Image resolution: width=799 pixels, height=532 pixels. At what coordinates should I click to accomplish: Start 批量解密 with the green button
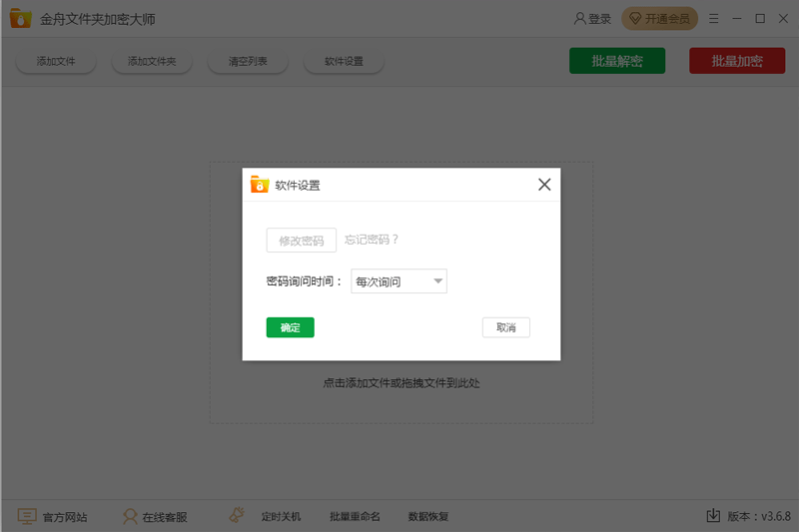coord(617,61)
